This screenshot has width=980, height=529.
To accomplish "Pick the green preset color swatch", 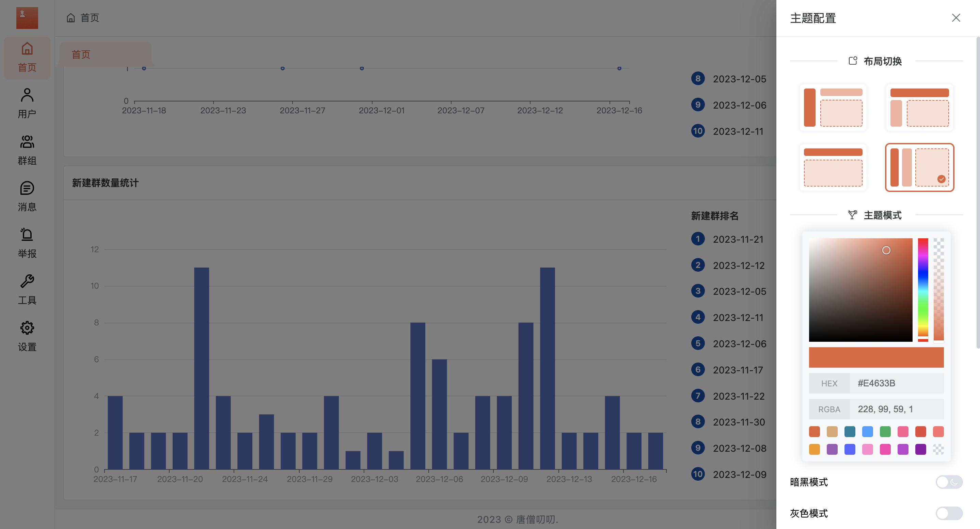I will 885,432.
